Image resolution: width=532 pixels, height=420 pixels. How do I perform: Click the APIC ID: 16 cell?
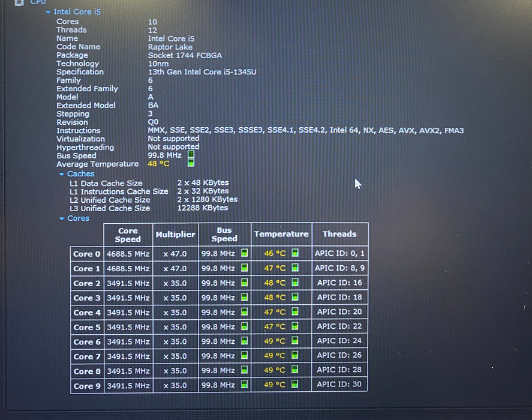click(x=339, y=283)
